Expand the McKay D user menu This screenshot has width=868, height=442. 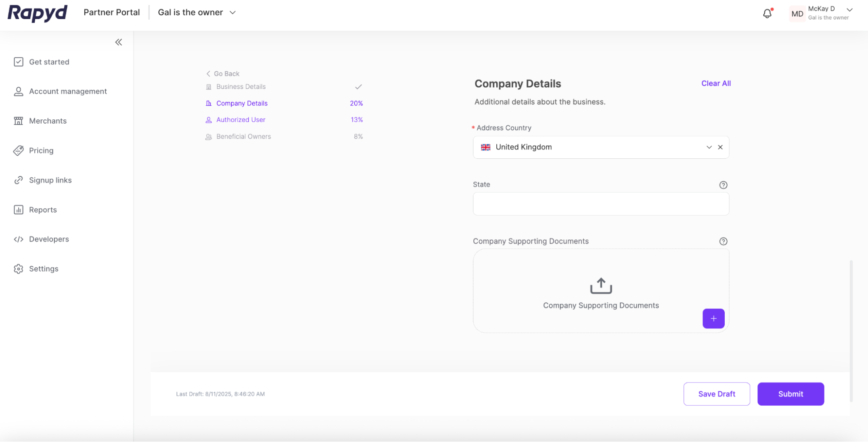click(849, 10)
